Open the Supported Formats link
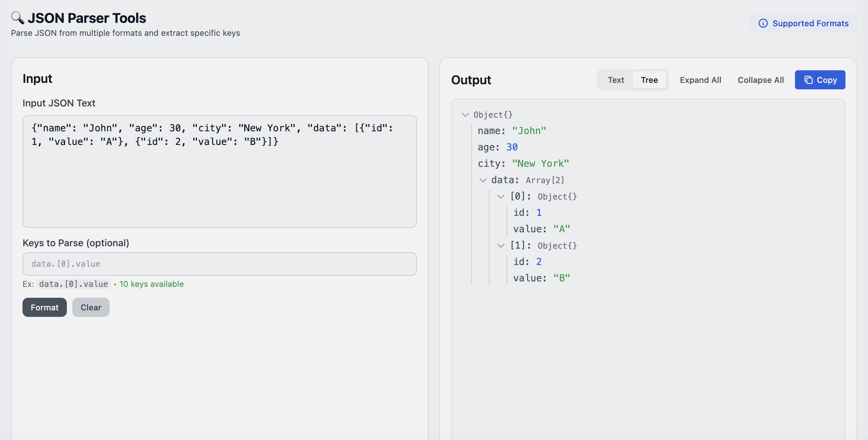868x440 pixels. [x=810, y=23]
